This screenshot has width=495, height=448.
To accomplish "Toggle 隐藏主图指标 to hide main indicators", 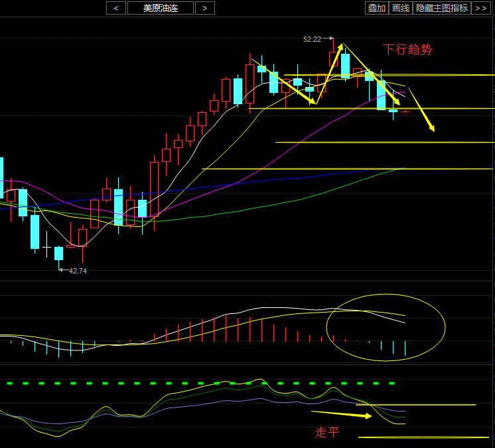I will click(x=442, y=8).
